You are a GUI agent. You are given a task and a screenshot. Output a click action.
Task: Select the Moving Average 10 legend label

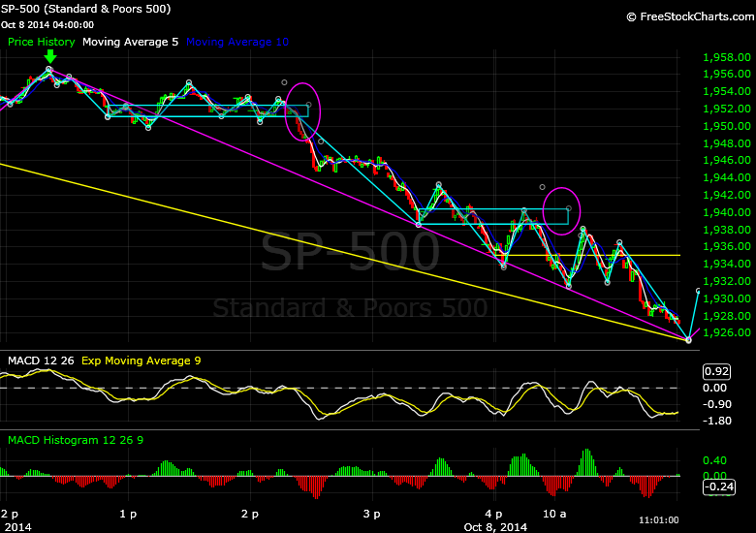237,42
